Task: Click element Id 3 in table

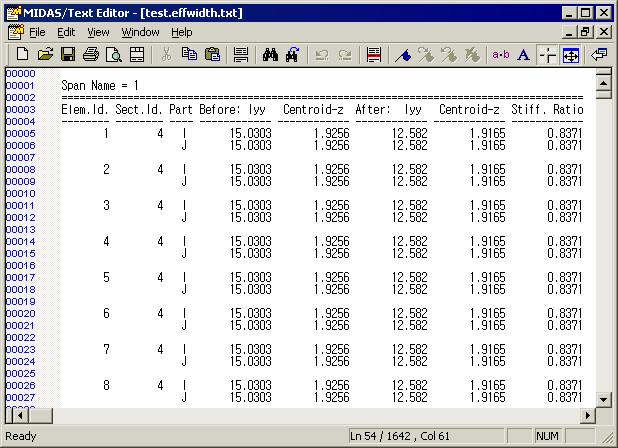Action: point(106,206)
